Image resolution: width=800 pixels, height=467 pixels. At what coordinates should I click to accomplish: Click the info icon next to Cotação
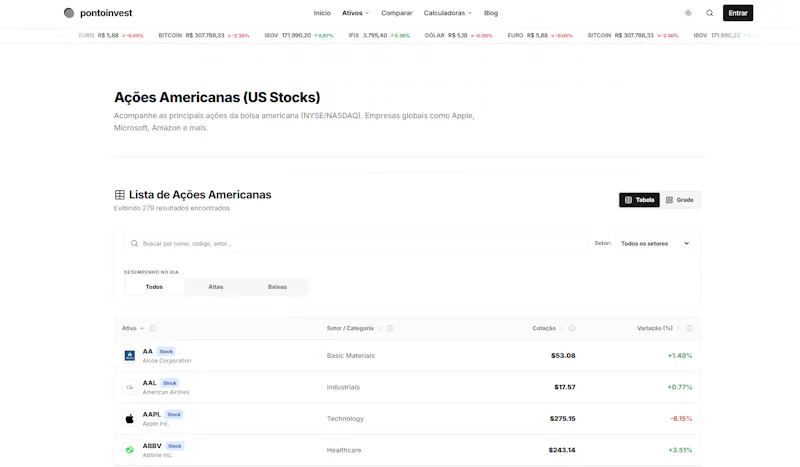[572, 328]
